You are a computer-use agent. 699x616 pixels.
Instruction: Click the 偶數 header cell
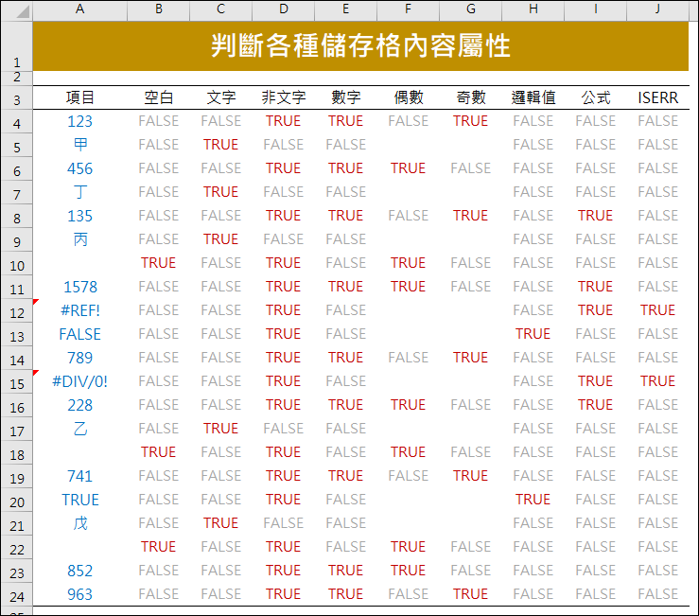tap(408, 97)
